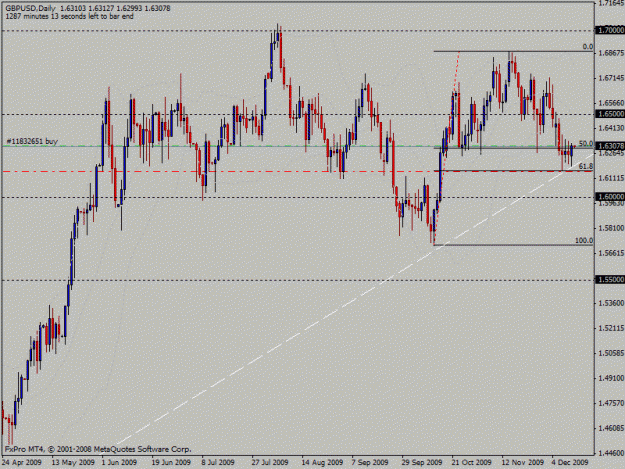The height and width of the screenshot is (469, 625).
Task: Click the 1.49100 price axis value
Action: click(611, 378)
